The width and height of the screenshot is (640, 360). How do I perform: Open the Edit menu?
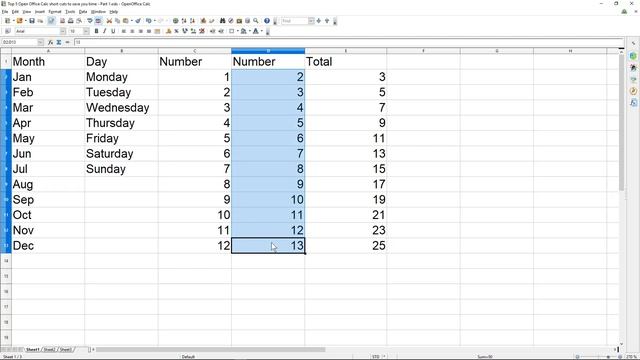click(x=16, y=12)
